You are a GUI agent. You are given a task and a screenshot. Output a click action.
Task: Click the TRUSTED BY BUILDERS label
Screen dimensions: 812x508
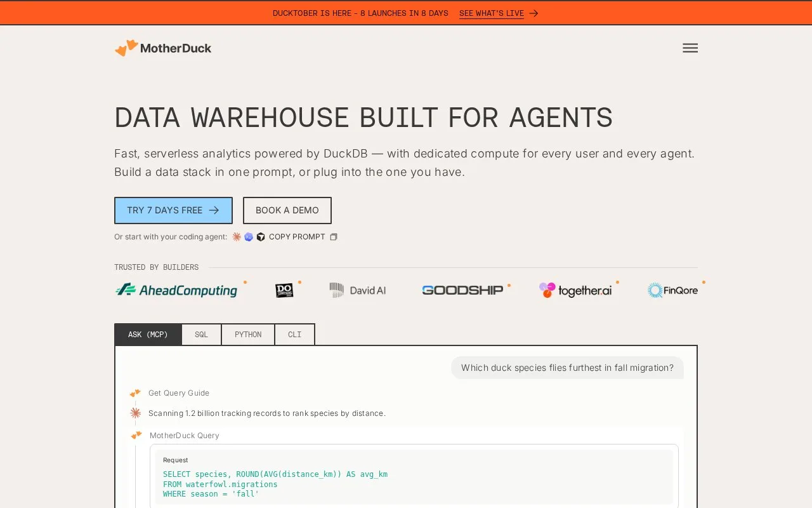tap(156, 267)
